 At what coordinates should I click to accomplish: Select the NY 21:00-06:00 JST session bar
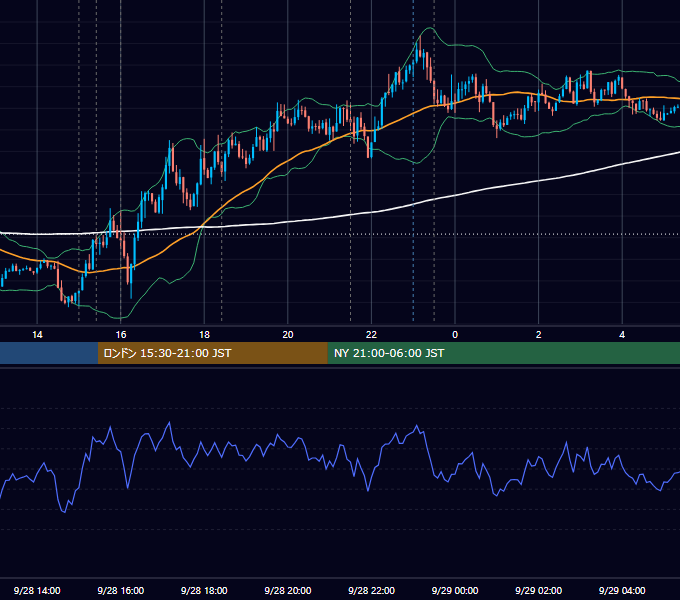click(503, 353)
